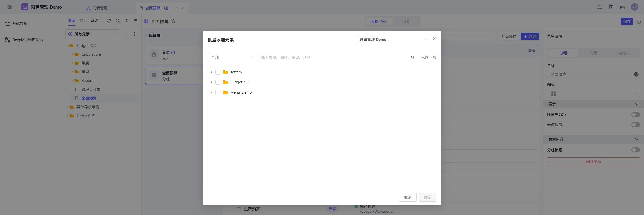This screenshot has width=644, height=215.
Task: Switch to 系统 tab
Action: tap(94, 21)
